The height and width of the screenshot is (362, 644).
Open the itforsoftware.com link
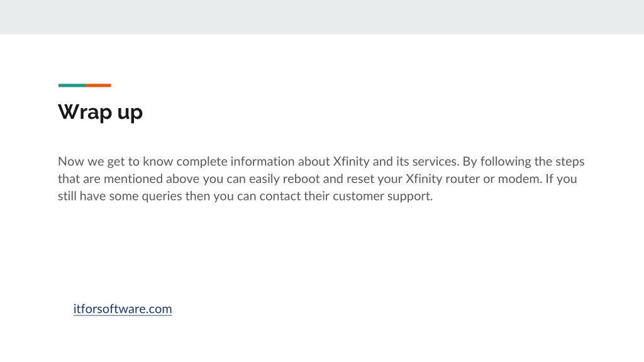[x=123, y=309]
